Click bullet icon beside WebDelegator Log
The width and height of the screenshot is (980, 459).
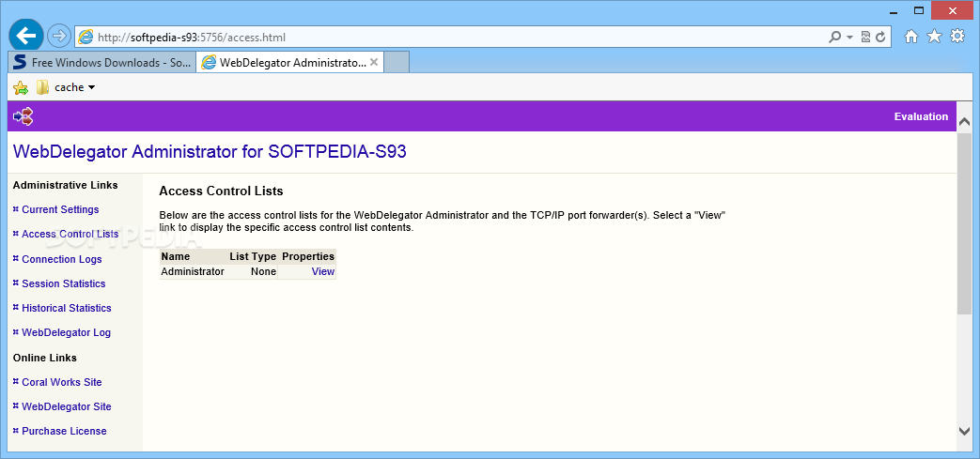pos(16,332)
